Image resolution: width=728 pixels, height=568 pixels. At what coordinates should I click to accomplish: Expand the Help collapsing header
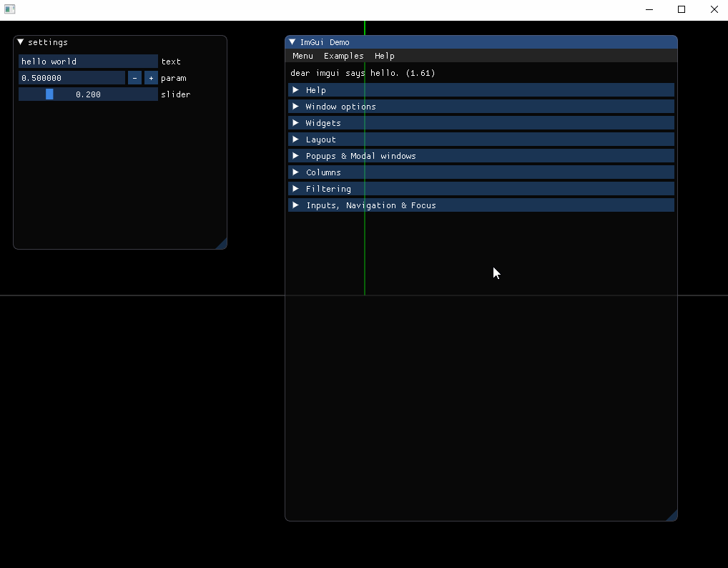click(481, 90)
